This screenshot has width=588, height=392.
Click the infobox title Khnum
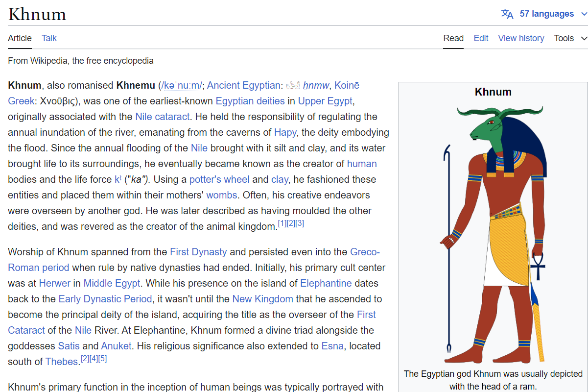tap(493, 92)
